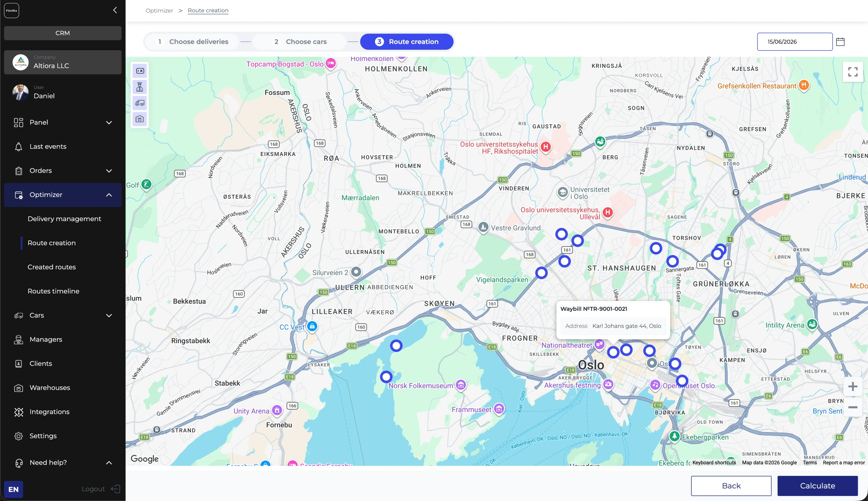The width and height of the screenshot is (868, 501).
Task: Click the date field 15/06/2026
Action: pyautogui.click(x=795, y=42)
